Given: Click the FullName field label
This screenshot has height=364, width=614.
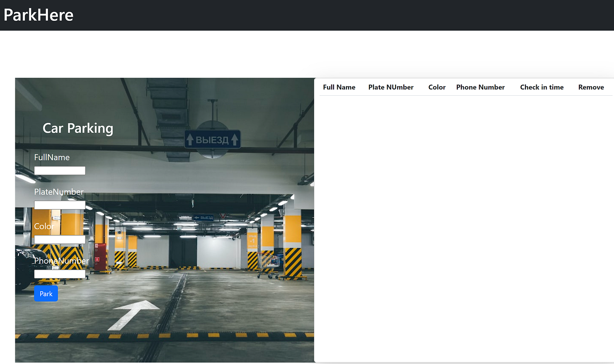Looking at the screenshot, I should pos(52,157).
